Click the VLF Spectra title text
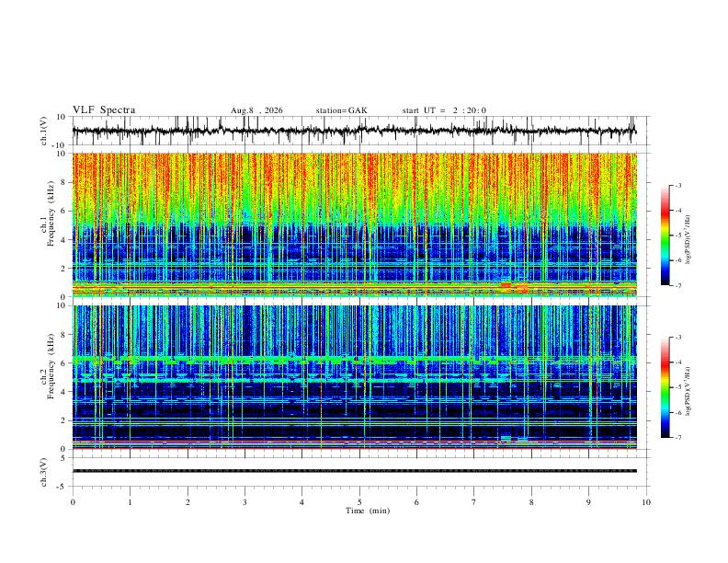The image size is (728, 563). click(104, 110)
